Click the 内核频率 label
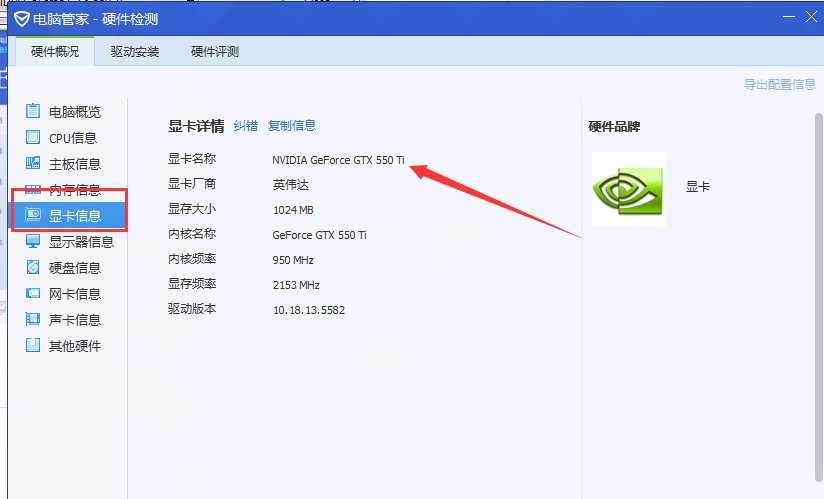 (x=192, y=258)
